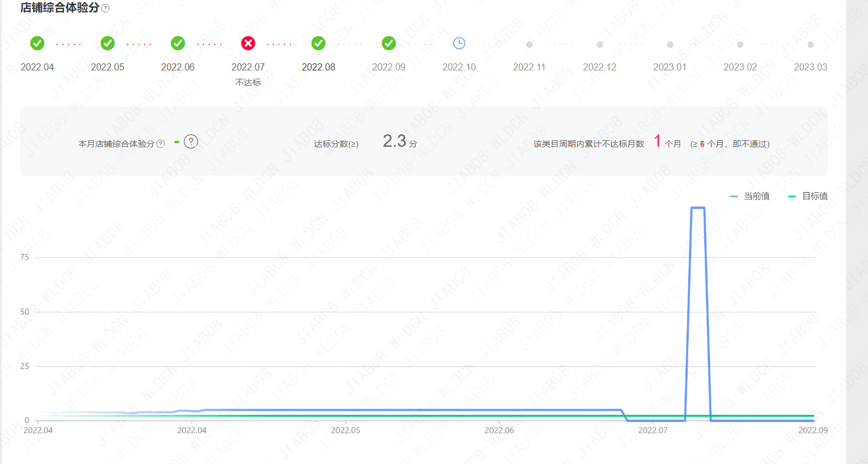This screenshot has height=464, width=868.
Task: Click the 2022.12 grey dot marker
Action: 600,44
